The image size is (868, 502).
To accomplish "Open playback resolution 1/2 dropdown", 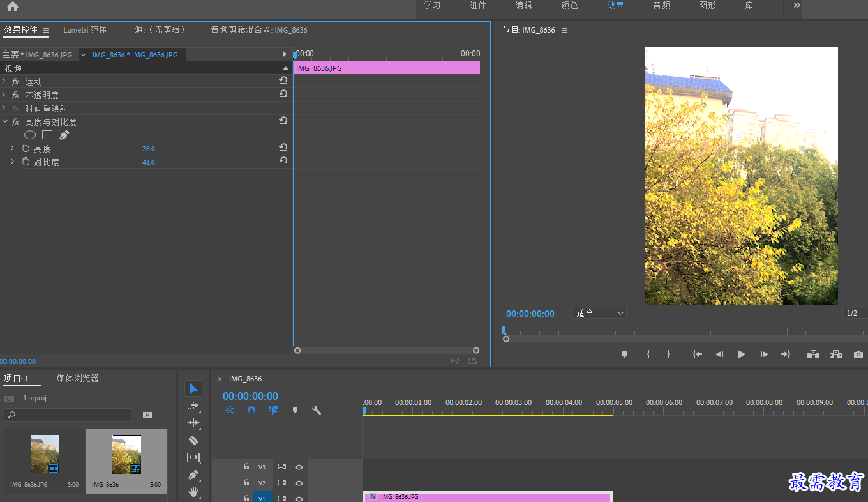I will pos(855,313).
